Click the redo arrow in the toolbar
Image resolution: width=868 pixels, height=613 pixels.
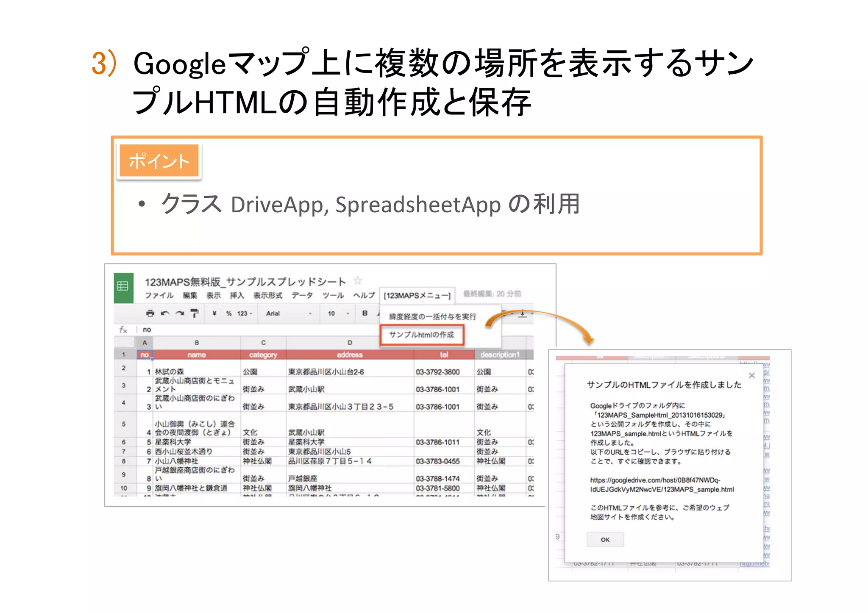click(180, 313)
